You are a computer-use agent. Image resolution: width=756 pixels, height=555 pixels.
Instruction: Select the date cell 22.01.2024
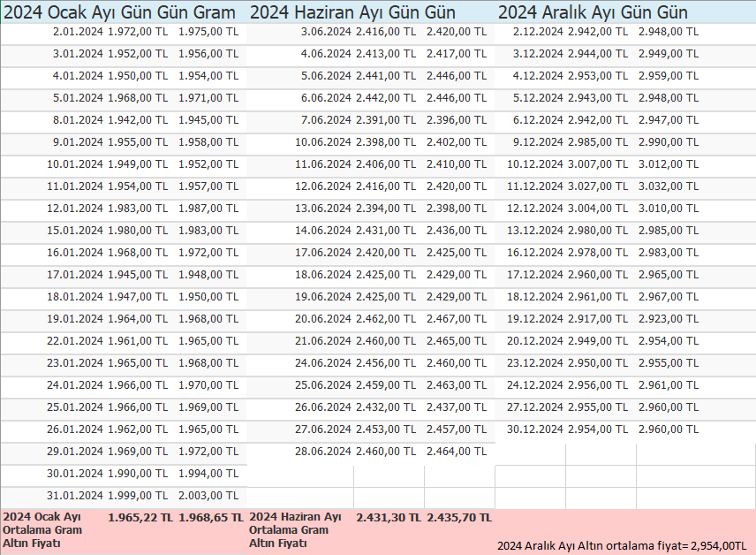pos(75,341)
